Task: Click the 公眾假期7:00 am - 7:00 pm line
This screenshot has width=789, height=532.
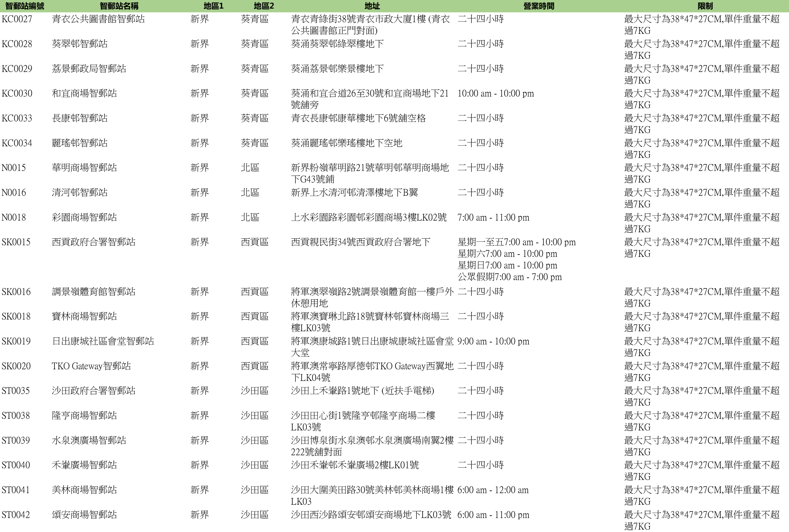Action: 510,277
